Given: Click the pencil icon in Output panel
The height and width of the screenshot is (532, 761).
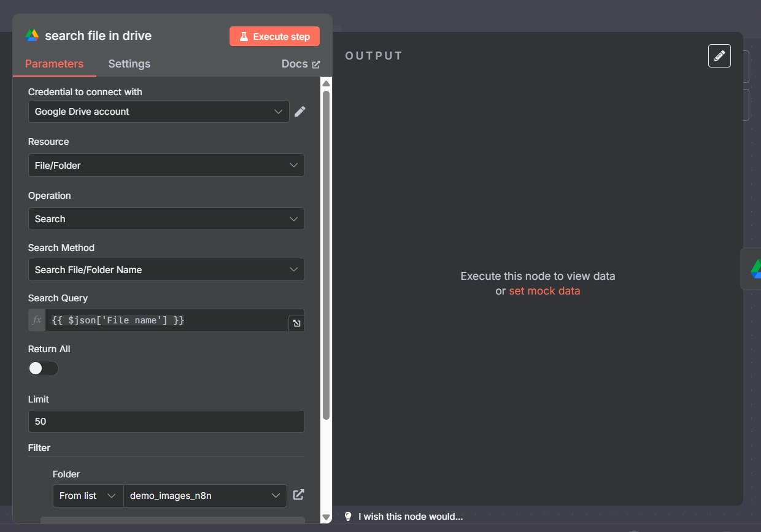Looking at the screenshot, I should pos(719,56).
